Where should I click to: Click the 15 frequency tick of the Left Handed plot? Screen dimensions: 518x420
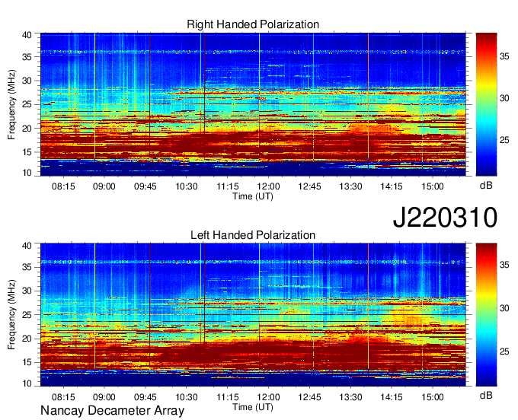pos(27,362)
